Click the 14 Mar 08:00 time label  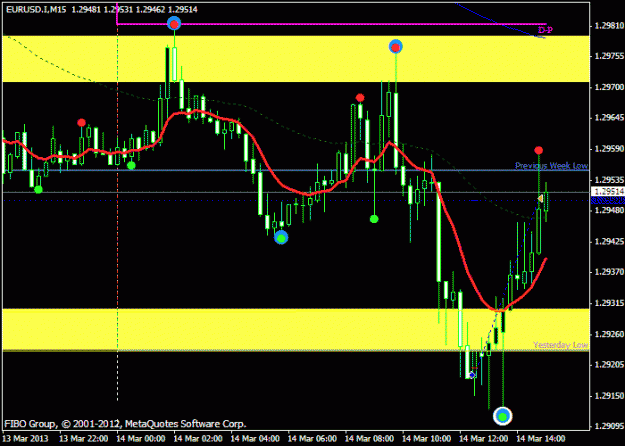tap(369, 438)
